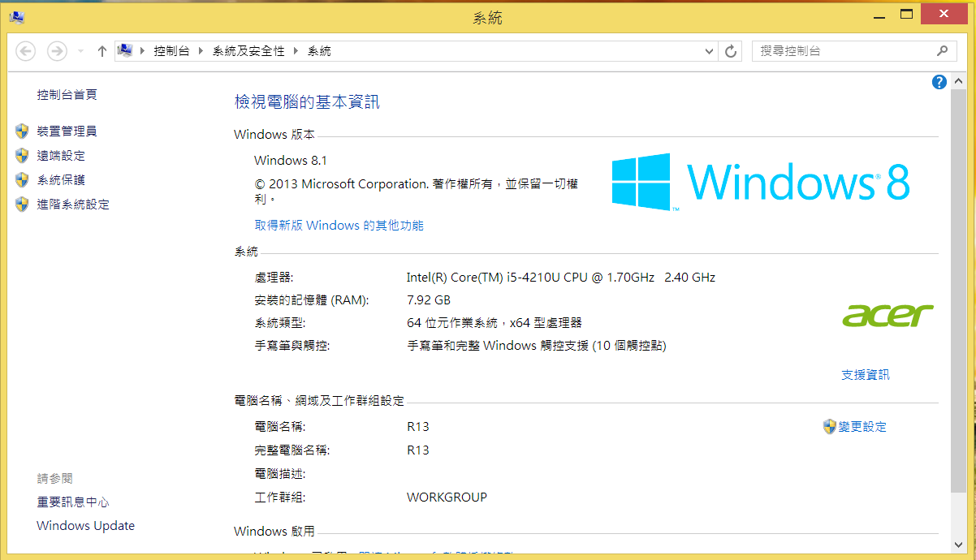Expand chevron after 控制台 breadcrumb
Screen dimensions: 976x560
point(201,51)
